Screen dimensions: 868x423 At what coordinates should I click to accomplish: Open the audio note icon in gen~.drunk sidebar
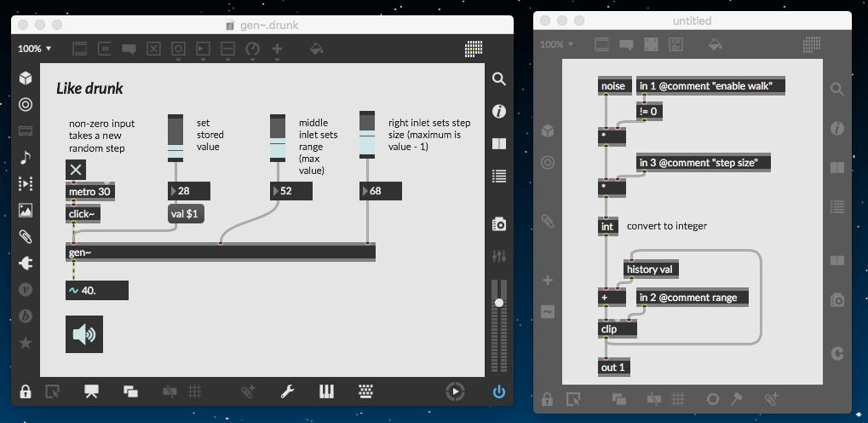pyautogui.click(x=26, y=158)
